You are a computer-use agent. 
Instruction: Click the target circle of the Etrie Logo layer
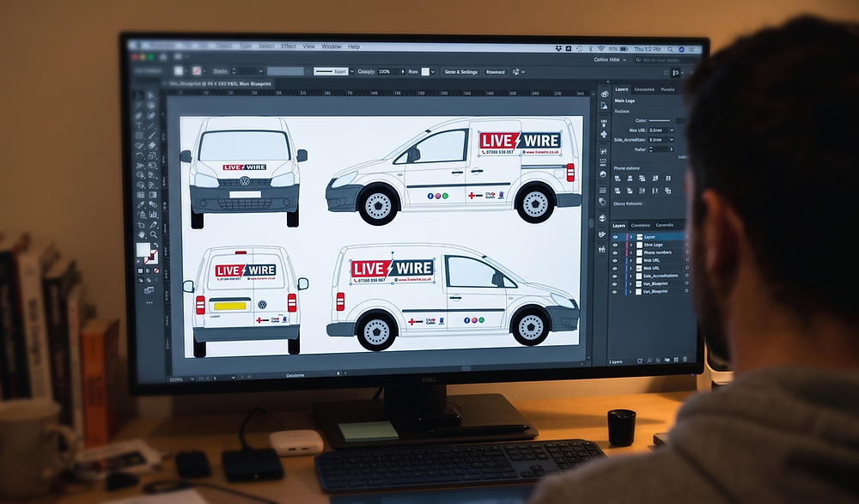click(x=687, y=245)
